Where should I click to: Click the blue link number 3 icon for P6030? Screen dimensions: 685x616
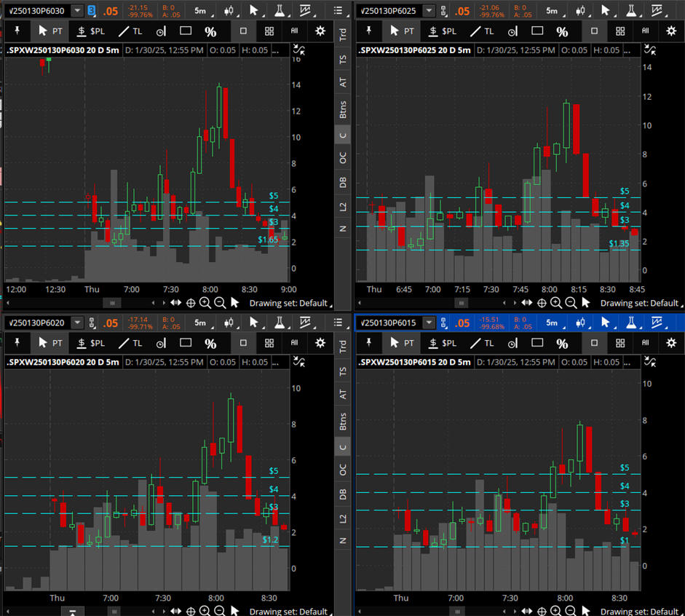point(91,10)
